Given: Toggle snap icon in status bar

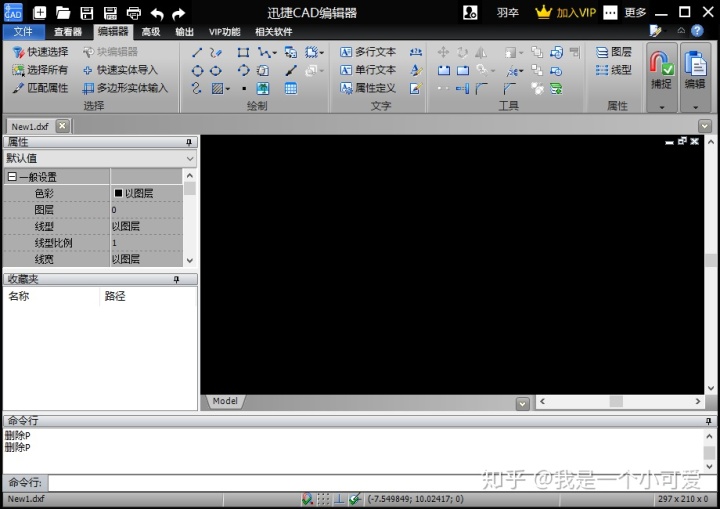Looking at the screenshot, I should tap(307, 499).
